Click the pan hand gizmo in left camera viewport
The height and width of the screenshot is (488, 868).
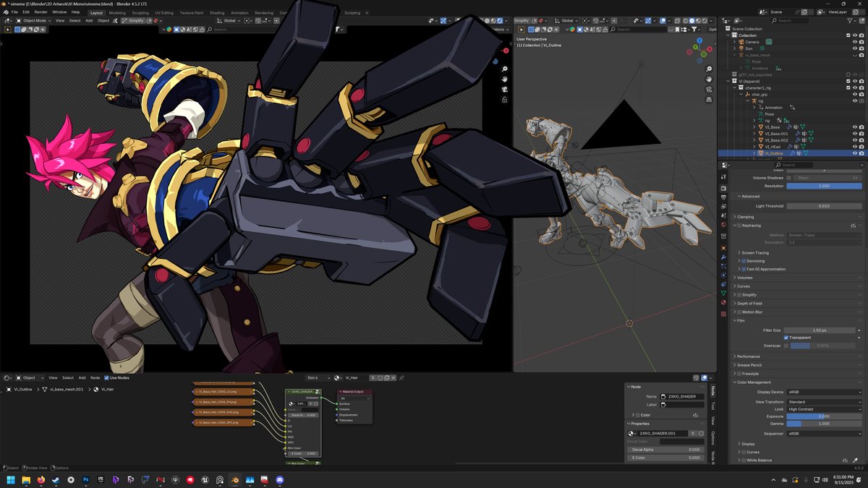click(505, 79)
